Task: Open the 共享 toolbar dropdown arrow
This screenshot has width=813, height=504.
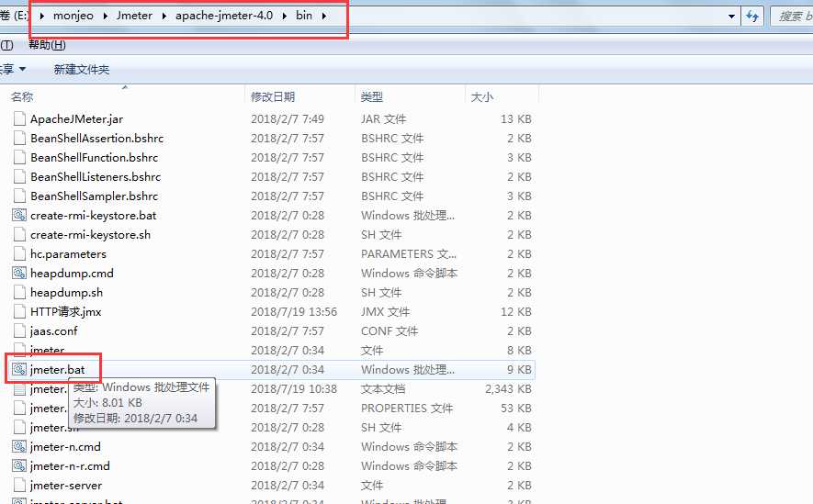Action: 22,69
